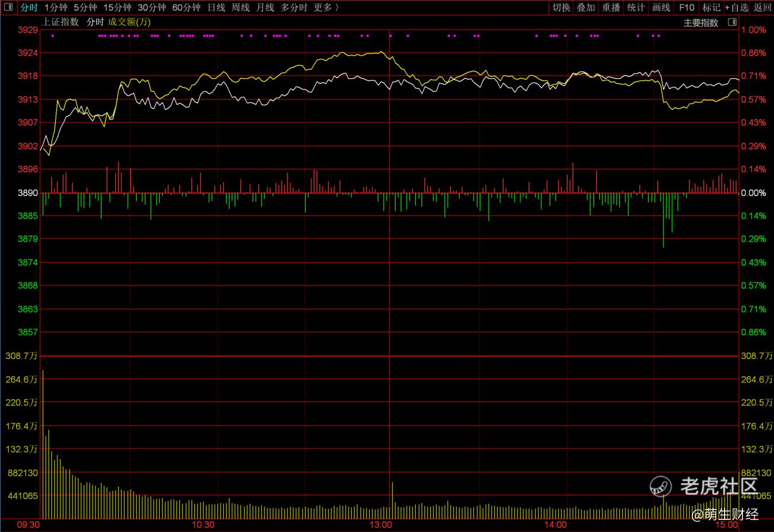774x532 pixels.
Task: Switch to 周线 weekly chart
Action: click(240, 7)
